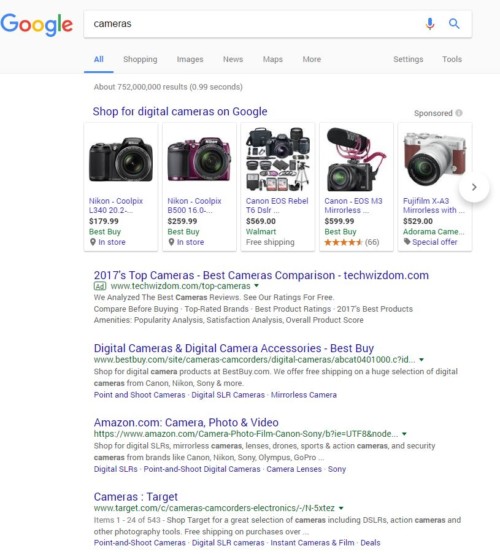Switch to the Maps tab
This screenshot has height=554, width=500.
click(x=273, y=59)
